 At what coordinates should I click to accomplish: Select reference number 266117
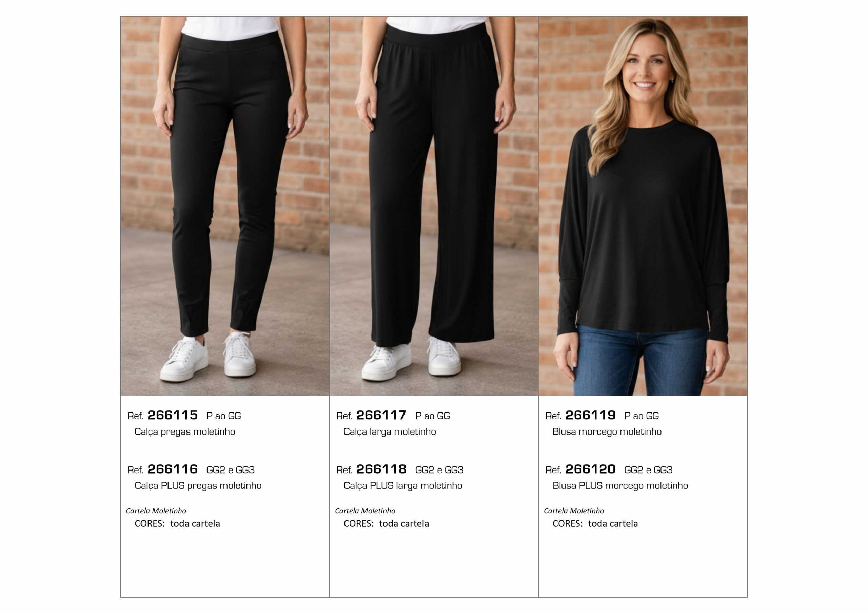pyautogui.click(x=381, y=415)
